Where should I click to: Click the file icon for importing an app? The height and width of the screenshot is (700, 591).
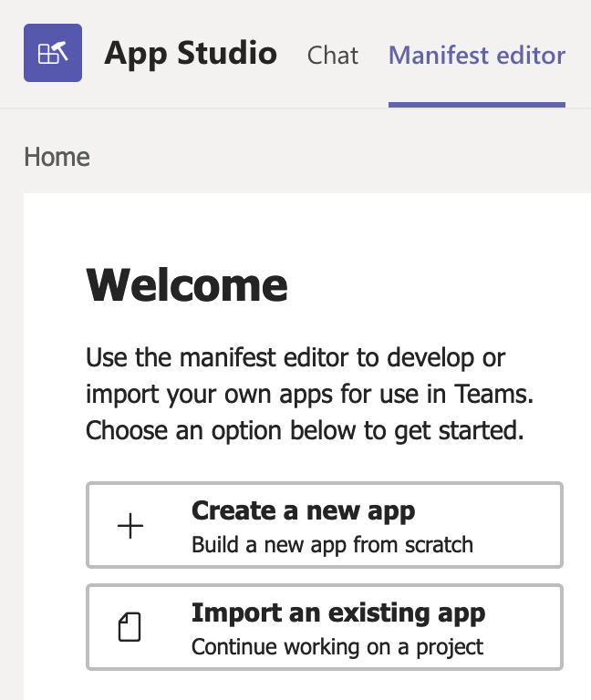[130, 627]
